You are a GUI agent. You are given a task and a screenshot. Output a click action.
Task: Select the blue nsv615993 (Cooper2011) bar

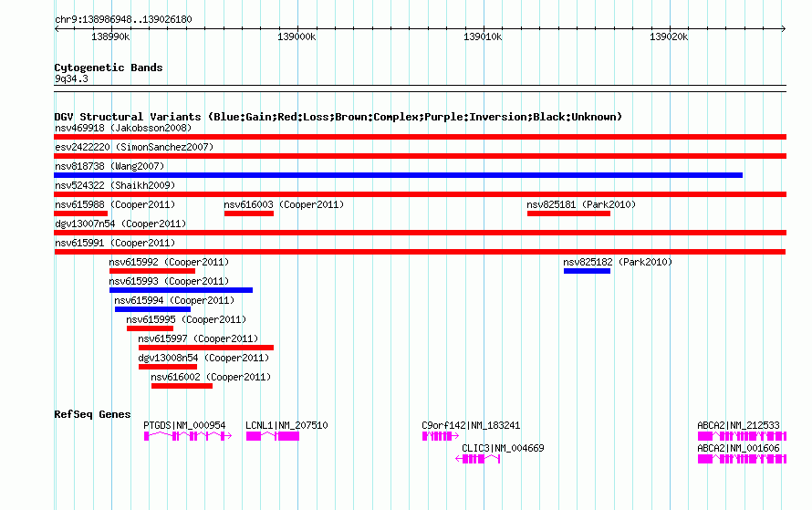click(181, 290)
